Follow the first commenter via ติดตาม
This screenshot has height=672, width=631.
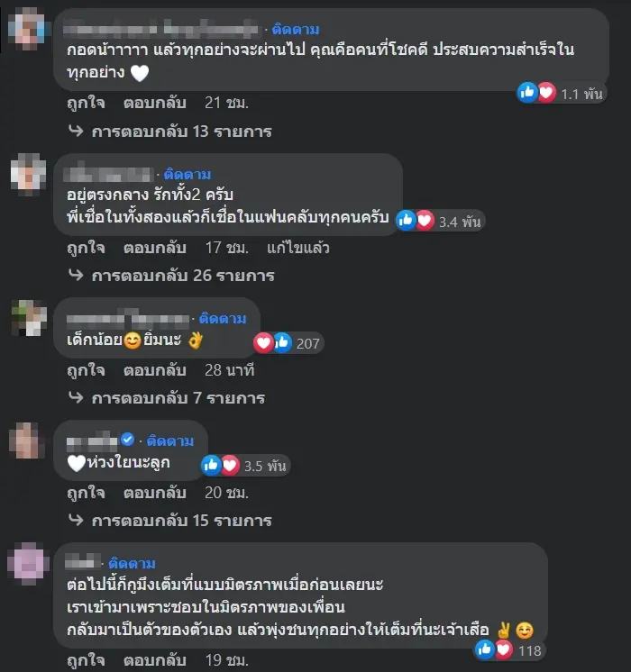pos(296,30)
